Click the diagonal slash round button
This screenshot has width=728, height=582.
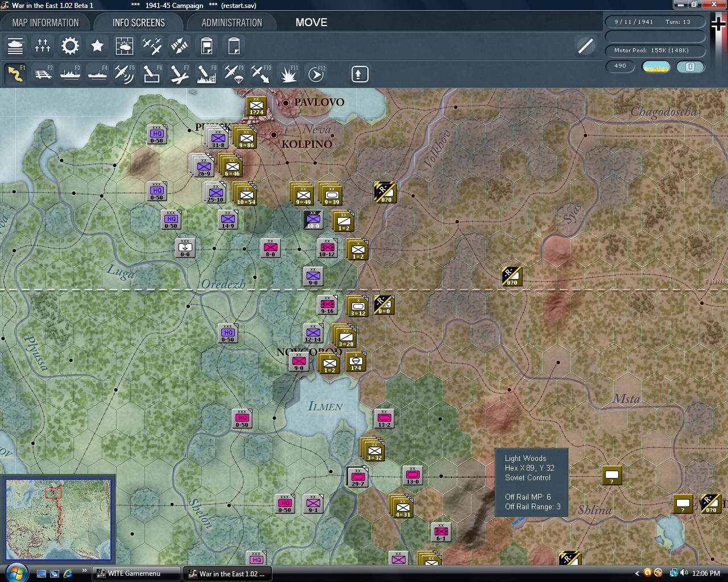point(585,46)
